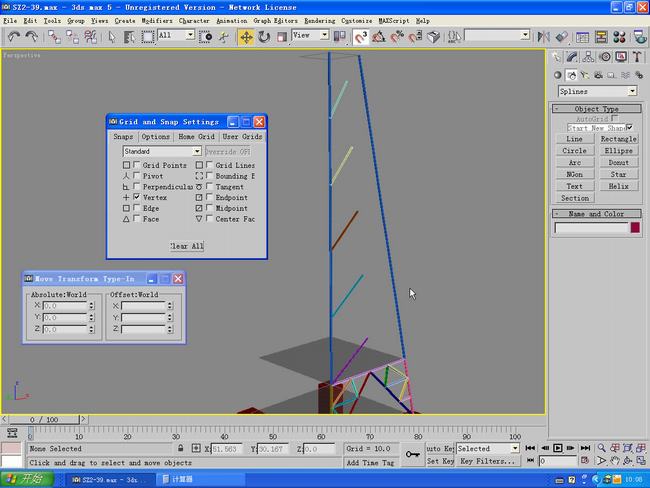
Task: Click the Redo arrow icon
Action: [32, 37]
